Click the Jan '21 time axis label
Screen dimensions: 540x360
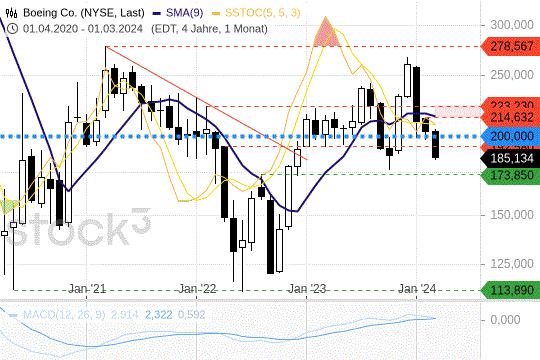tap(87, 289)
